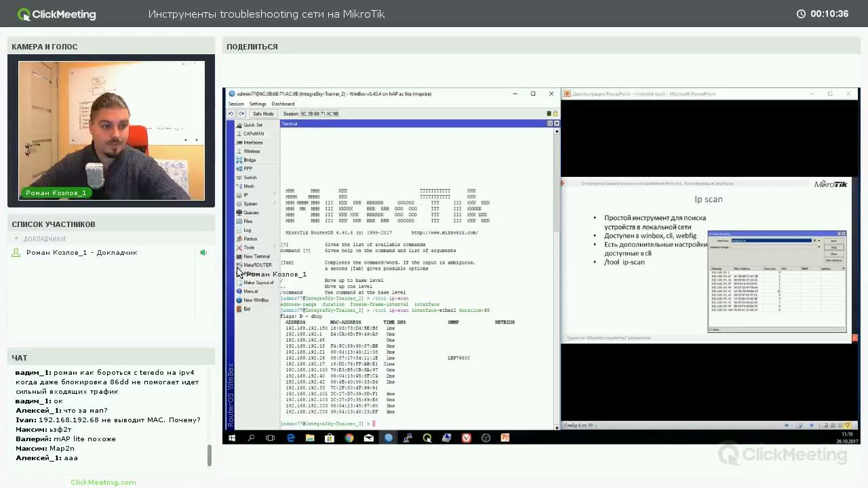
Task: Close the Terminal sub-window
Action: 557,123
